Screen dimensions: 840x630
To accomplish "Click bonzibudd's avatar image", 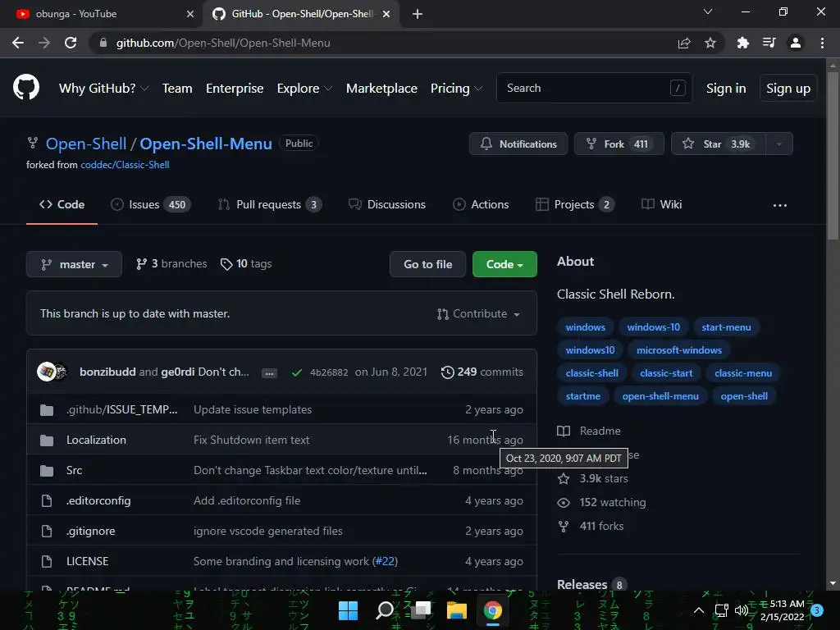I will (46, 372).
